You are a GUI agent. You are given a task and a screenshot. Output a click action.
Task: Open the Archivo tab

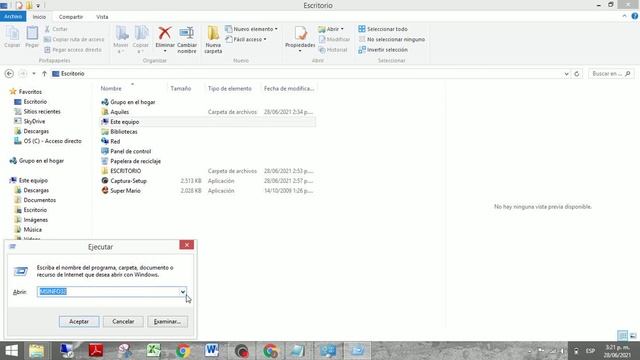coord(13,16)
